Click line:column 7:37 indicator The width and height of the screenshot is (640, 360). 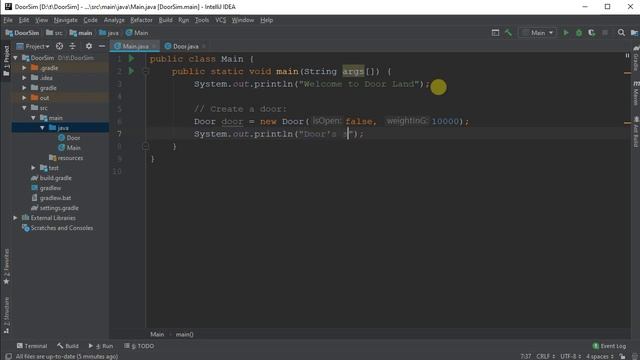coord(526,356)
